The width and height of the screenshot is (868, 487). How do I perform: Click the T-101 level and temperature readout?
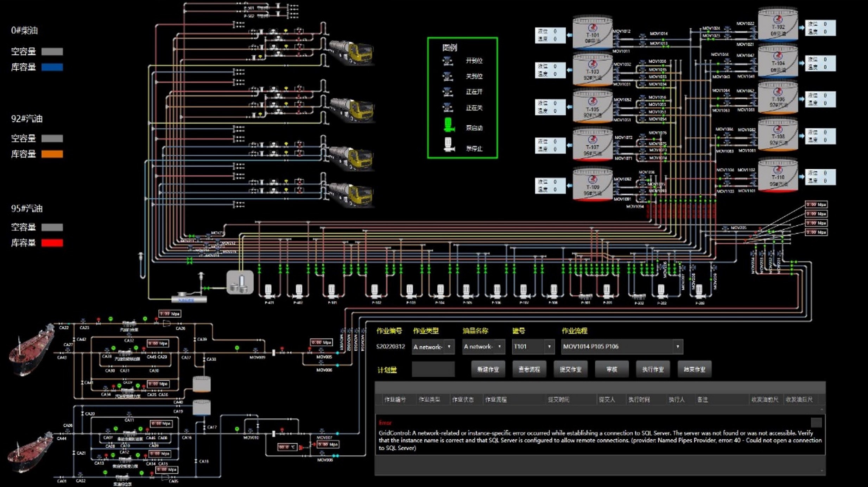(550, 35)
